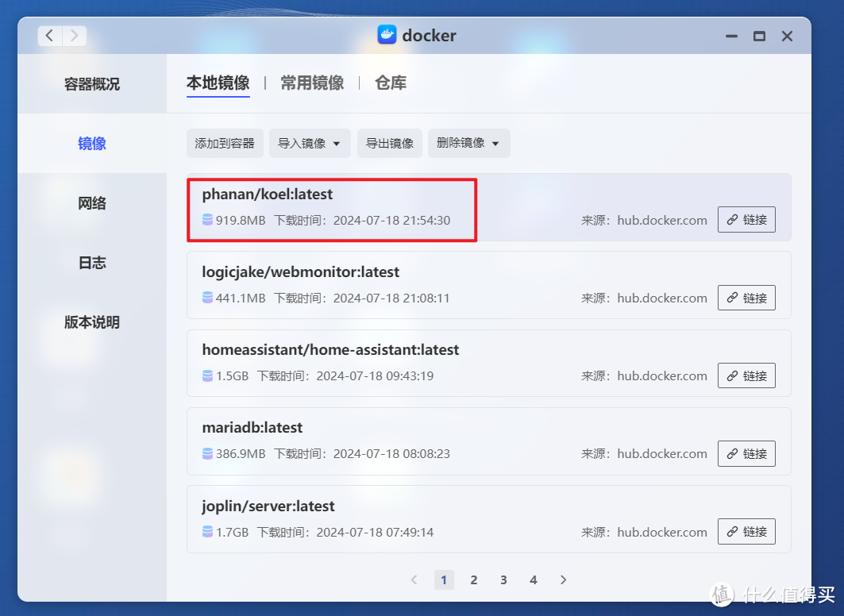Switch to the 仓库 tab

[390, 82]
